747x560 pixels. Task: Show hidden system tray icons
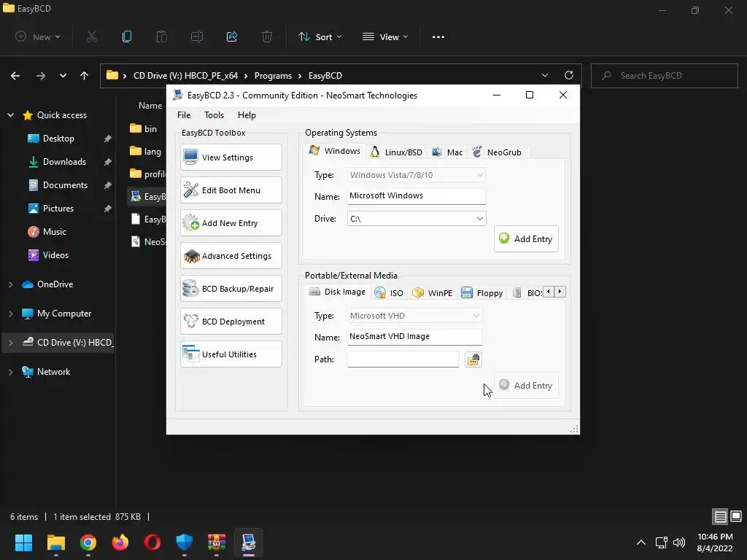tap(641, 542)
